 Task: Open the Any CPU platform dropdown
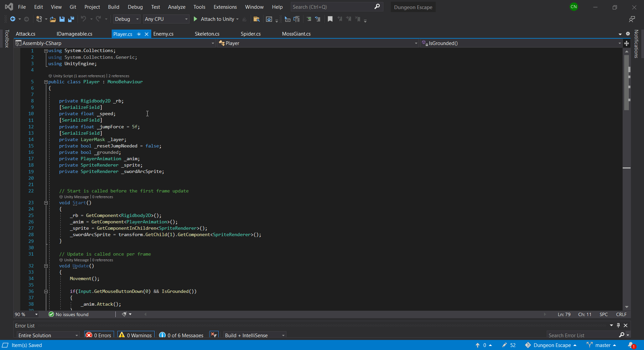pos(166,19)
